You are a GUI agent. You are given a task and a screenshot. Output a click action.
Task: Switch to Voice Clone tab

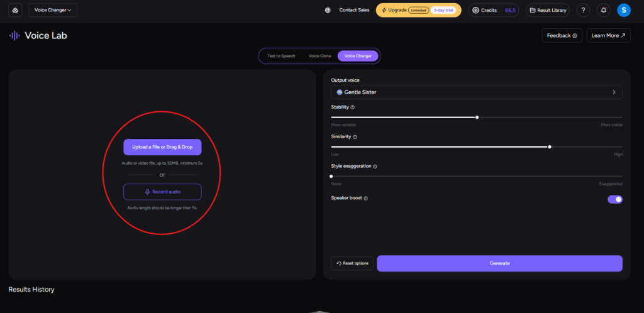pyautogui.click(x=319, y=56)
